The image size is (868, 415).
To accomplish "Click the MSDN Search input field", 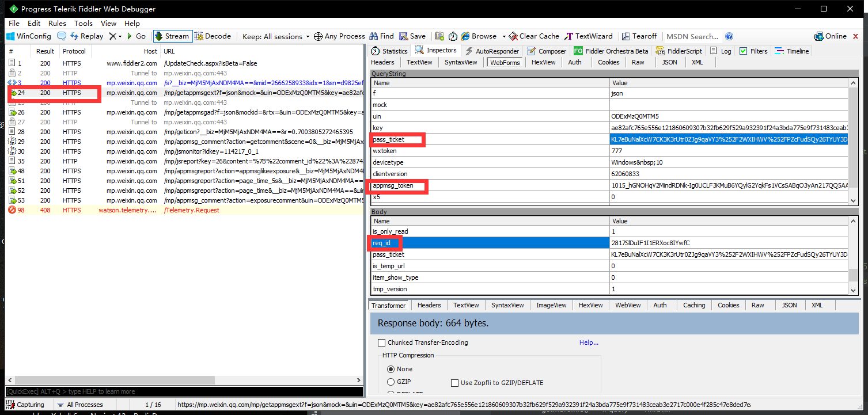I will (x=692, y=36).
